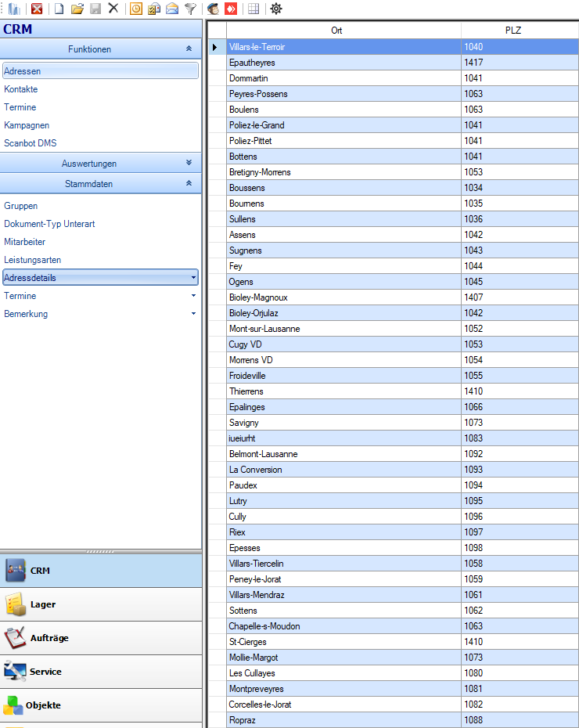Select the Mont-sur-Lausanne cell
This screenshot has height=728, width=579.
[343, 329]
